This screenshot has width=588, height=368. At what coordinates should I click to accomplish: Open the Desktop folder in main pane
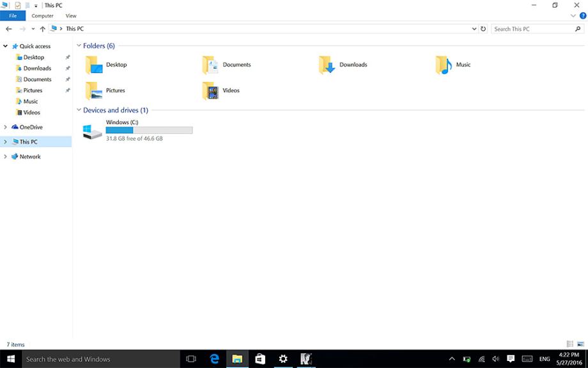[106, 65]
